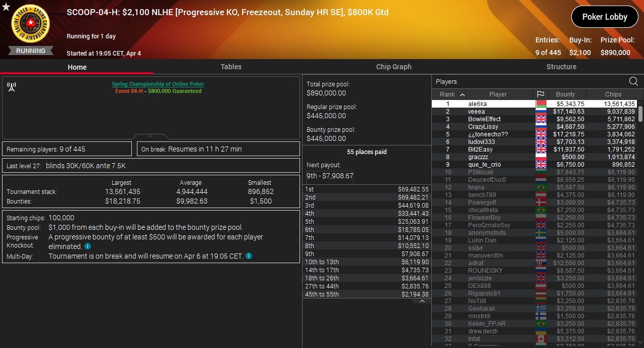Click the flag next to BowieEffect
Image resolution: width=644 pixels, height=348 pixels.
click(x=540, y=119)
